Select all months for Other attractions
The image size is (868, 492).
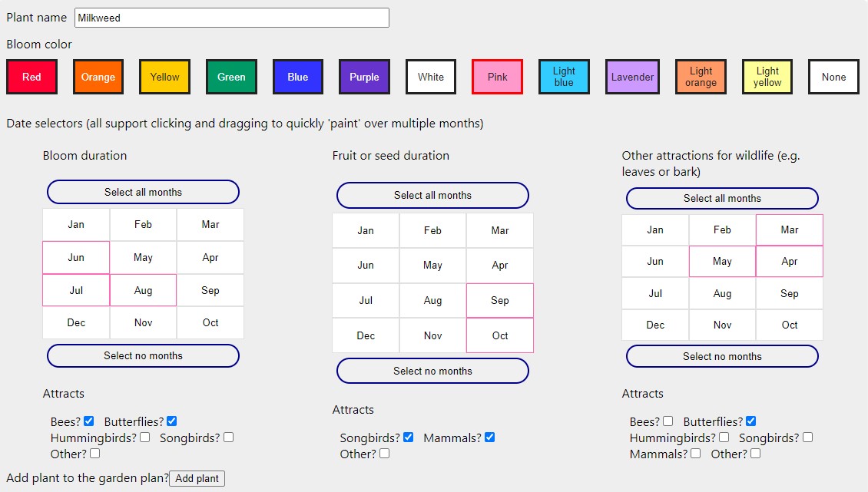pyautogui.click(x=722, y=198)
